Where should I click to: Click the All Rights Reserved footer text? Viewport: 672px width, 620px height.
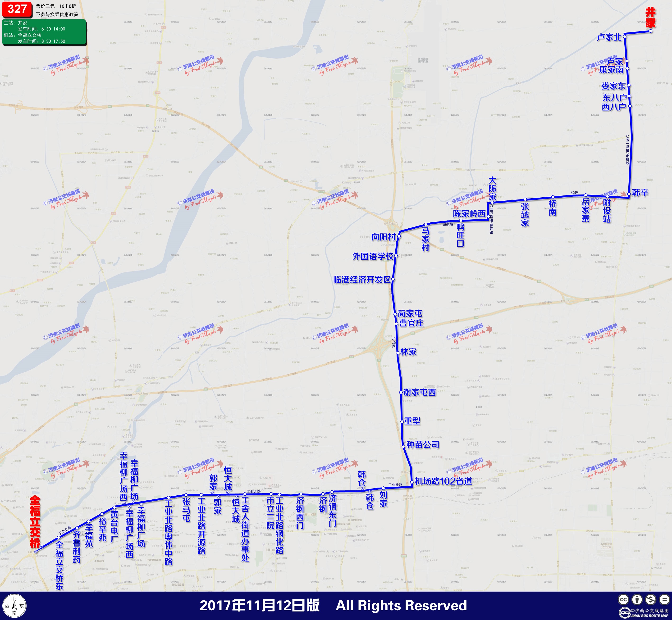click(x=401, y=606)
